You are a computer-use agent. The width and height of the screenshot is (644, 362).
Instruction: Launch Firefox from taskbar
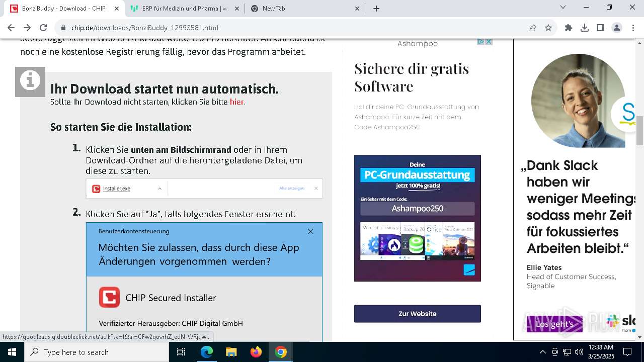pyautogui.click(x=256, y=352)
